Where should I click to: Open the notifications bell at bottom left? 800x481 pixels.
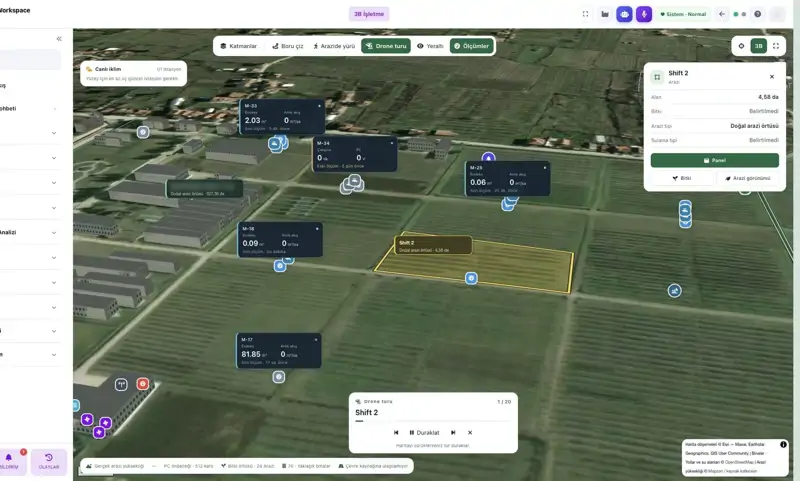(9, 458)
